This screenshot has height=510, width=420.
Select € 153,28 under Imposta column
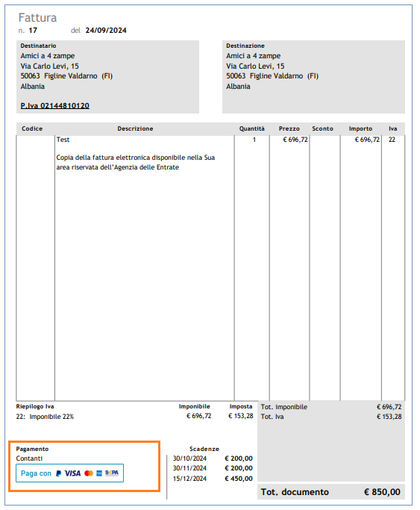click(241, 416)
